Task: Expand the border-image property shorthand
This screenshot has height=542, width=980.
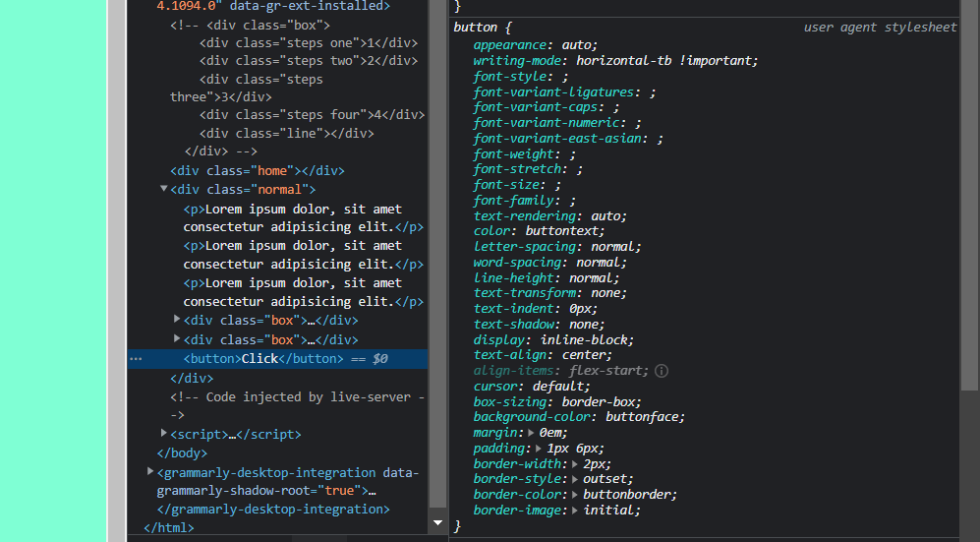Action: click(574, 511)
